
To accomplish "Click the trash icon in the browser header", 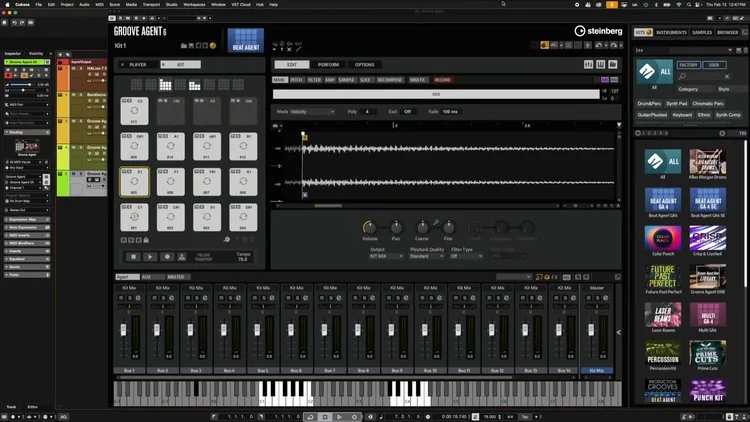I will (x=745, y=50).
